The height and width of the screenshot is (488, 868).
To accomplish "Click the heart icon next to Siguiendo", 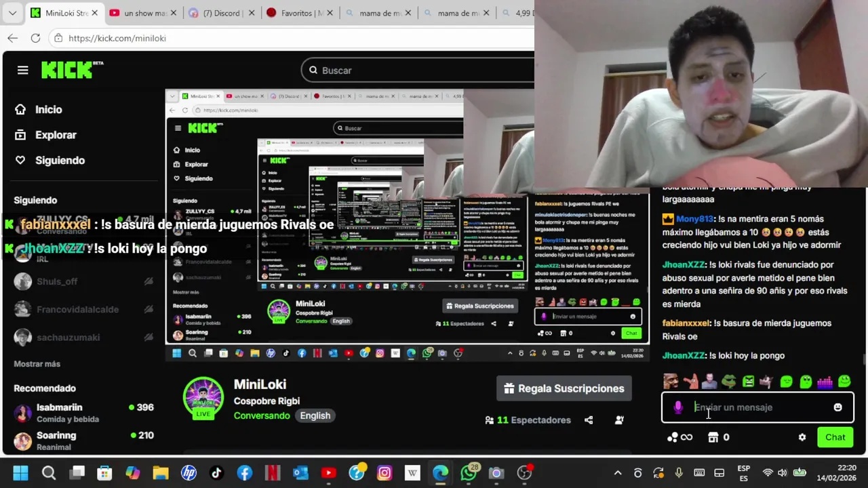I will [20, 160].
